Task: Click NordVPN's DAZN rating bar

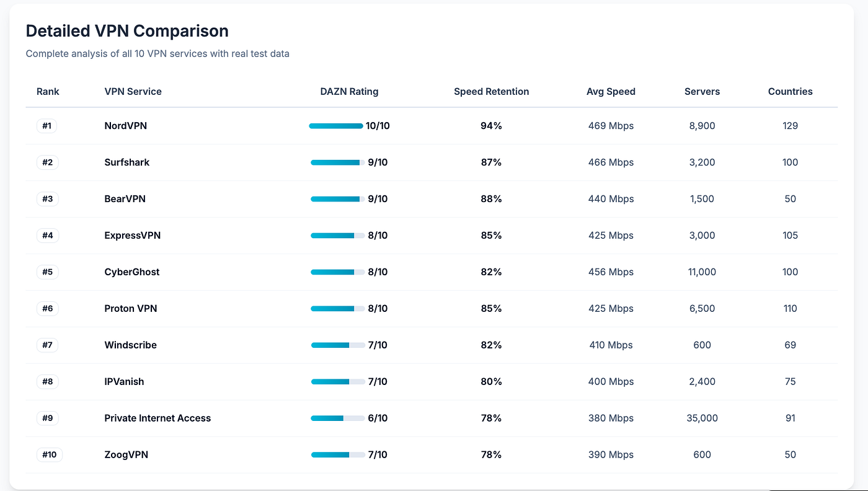Action: point(336,126)
